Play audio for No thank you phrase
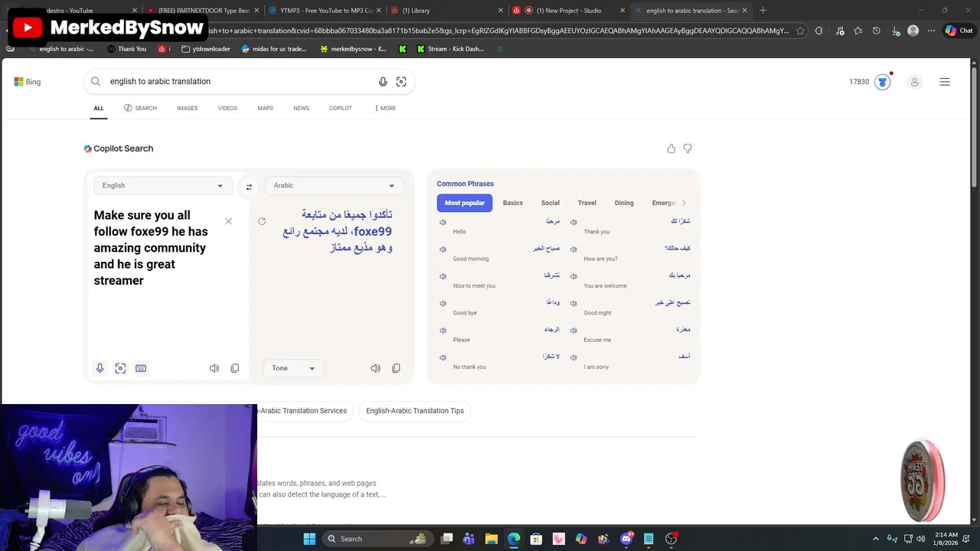Viewport: 980px width, 551px height. (x=443, y=357)
